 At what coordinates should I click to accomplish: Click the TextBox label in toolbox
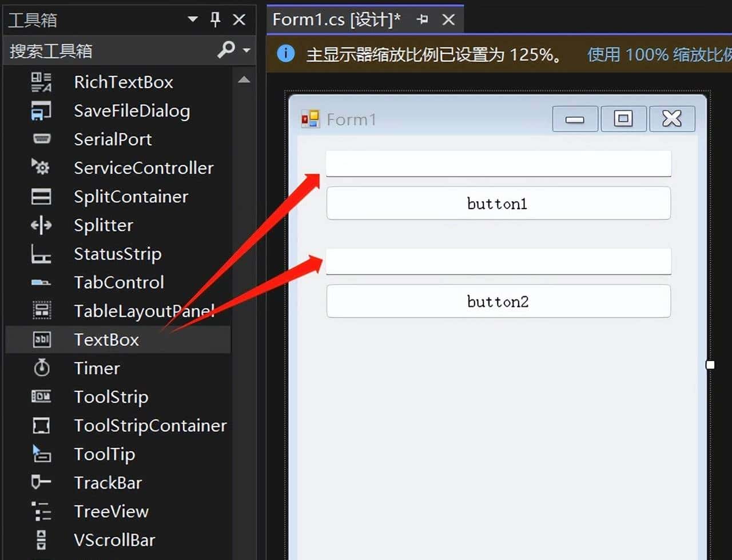point(106,339)
